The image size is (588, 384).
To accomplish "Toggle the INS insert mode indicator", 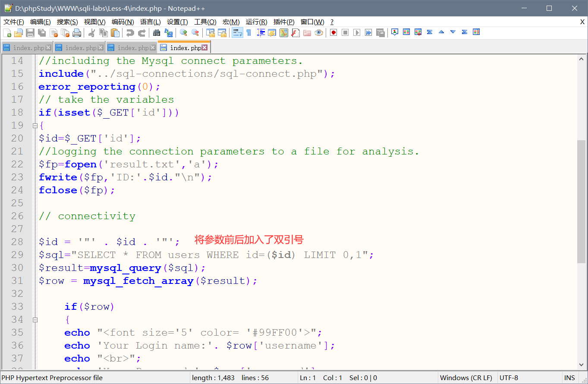I will pos(569,378).
